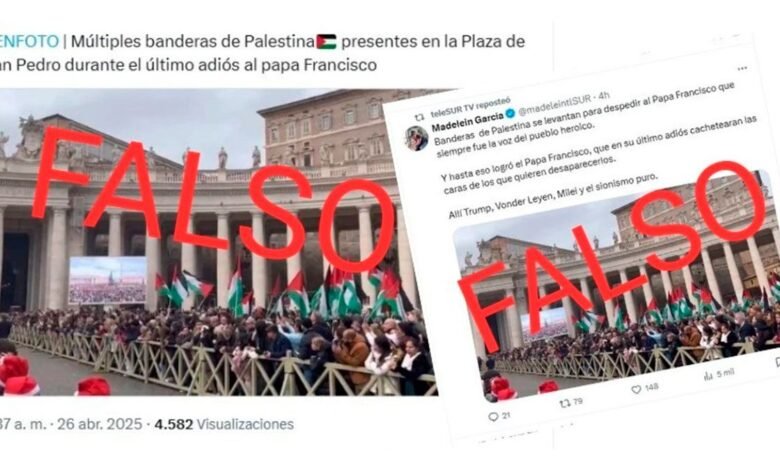This screenshot has height=470, width=780.
Task: Click the 26 abr. 2025 date link
Action: click(99, 424)
